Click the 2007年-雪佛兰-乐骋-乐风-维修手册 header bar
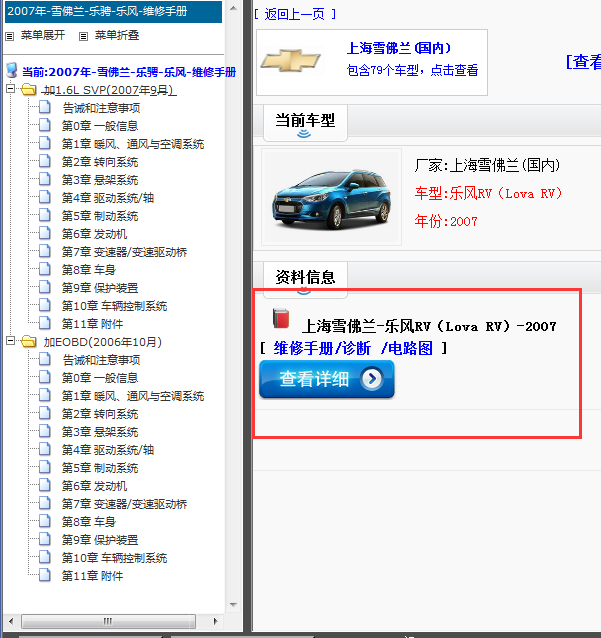Viewport: 601px width, 638px height. point(114,11)
